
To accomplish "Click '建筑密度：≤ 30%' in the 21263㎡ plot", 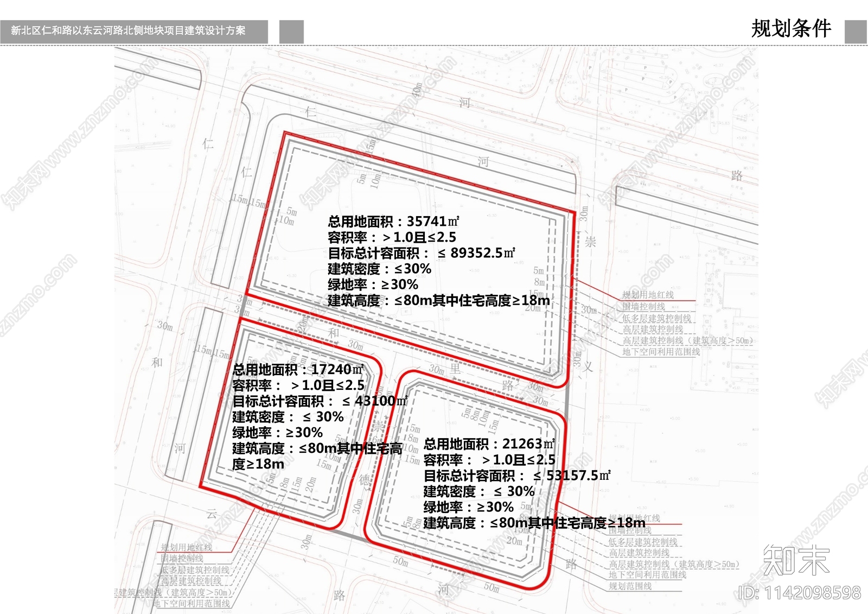I will pyautogui.click(x=480, y=491).
